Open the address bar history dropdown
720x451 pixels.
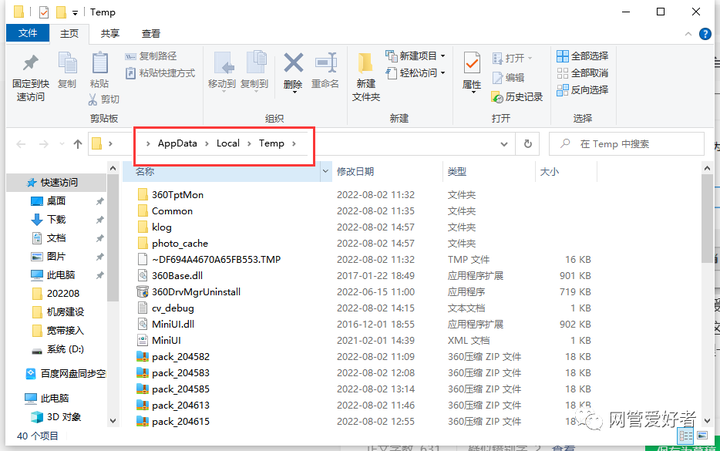point(504,144)
